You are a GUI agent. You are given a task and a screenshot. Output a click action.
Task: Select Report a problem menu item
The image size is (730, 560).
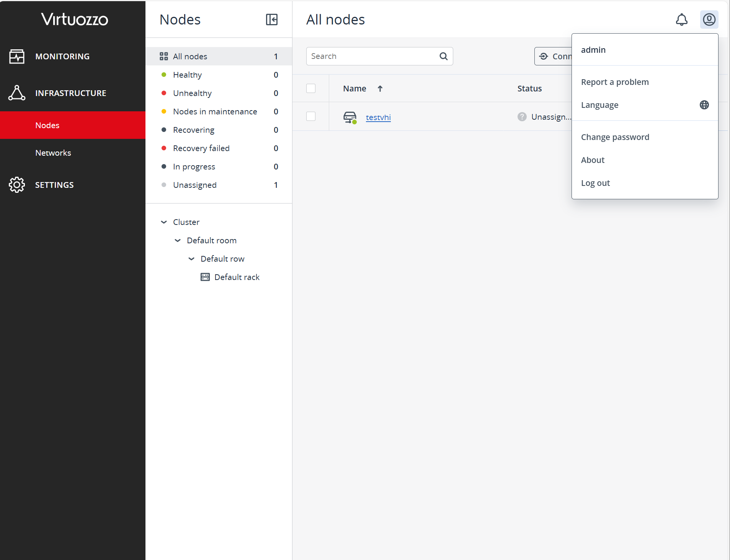[645, 82]
